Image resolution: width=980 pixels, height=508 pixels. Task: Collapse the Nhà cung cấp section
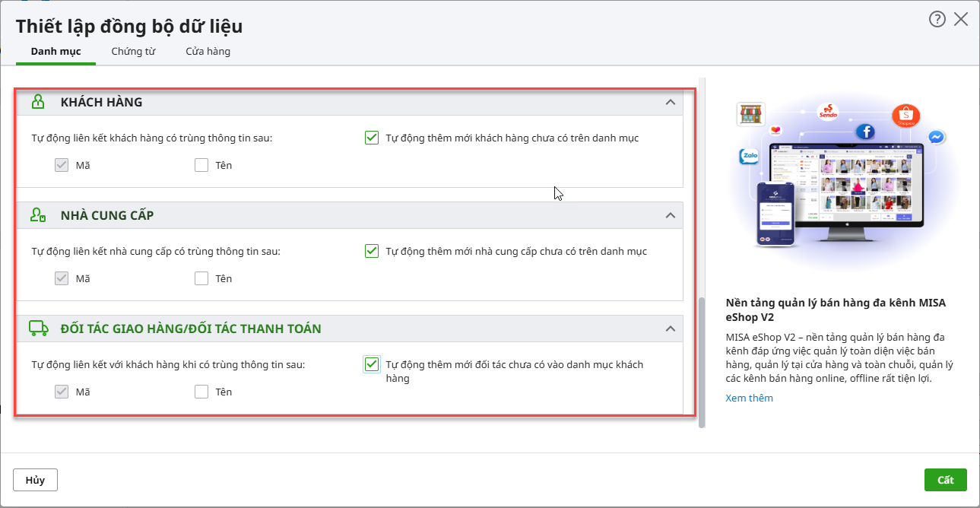(x=670, y=215)
